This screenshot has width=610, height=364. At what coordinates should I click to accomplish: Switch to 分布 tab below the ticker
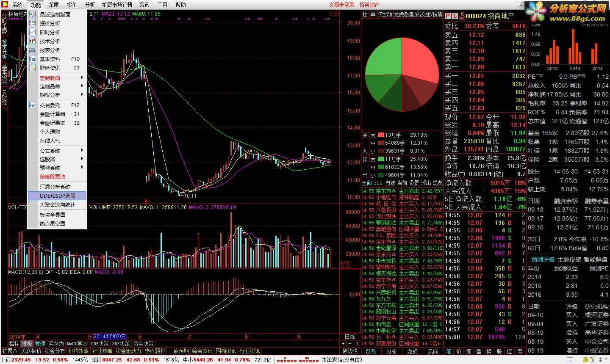pos(391,351)
